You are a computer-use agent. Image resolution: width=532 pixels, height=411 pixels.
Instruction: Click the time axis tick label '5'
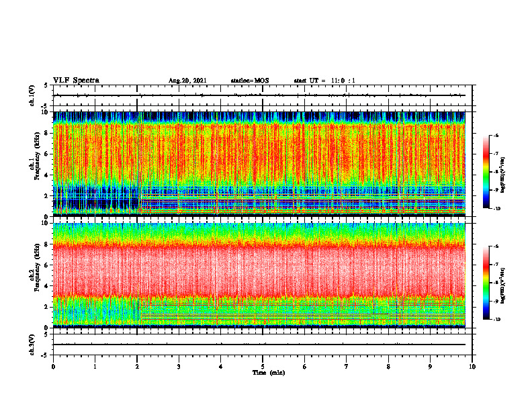[263, 367]
